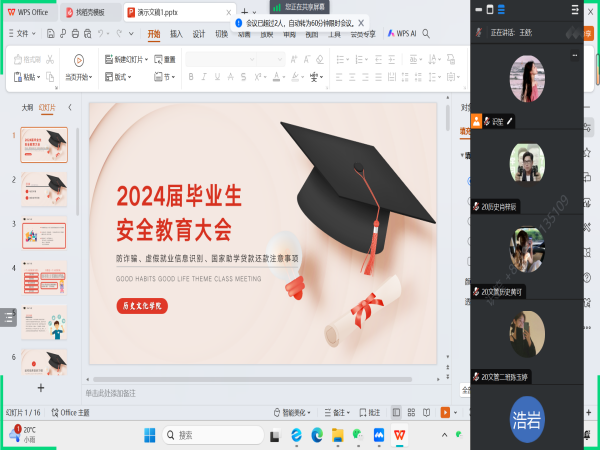Open WPS Office from the taskbar

coord(399,435)
